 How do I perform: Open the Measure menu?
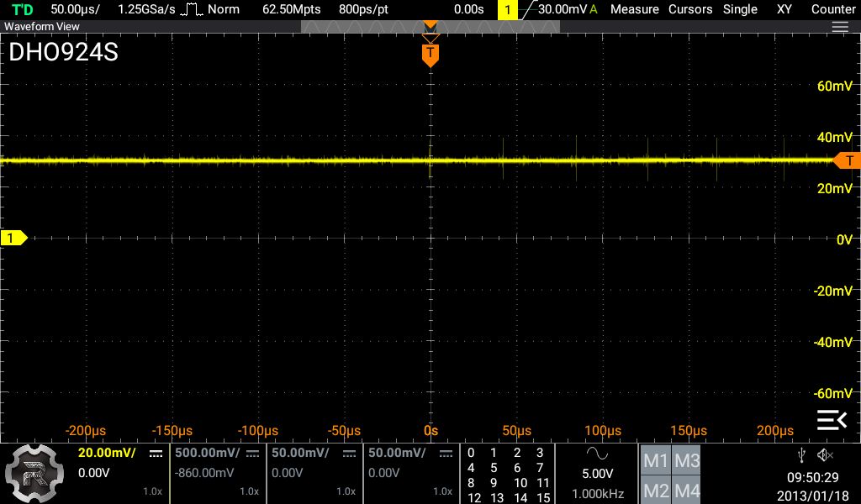click(634, 9)
